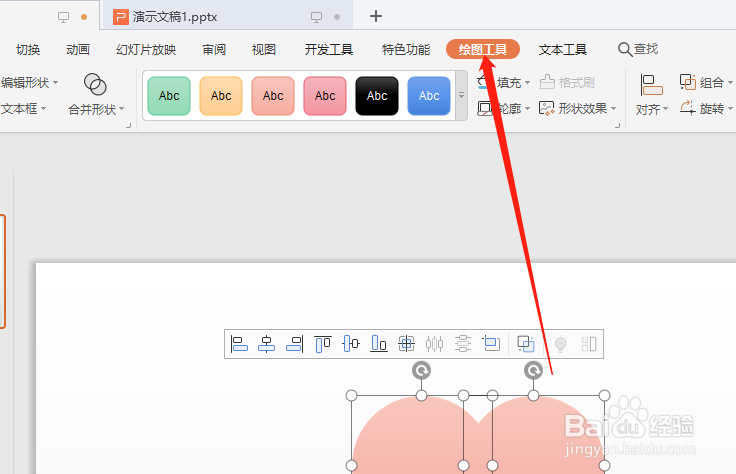Image resolution: width=736 pixels, height=474 pixels.
Task: Align shapes to bottom in floating toolbar
Action: (379, 344)
